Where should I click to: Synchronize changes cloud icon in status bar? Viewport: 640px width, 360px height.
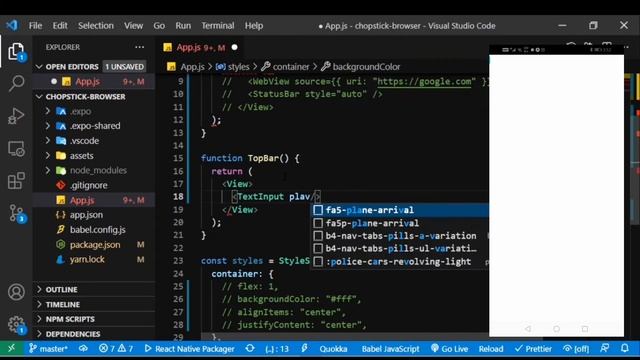point(83,349)
